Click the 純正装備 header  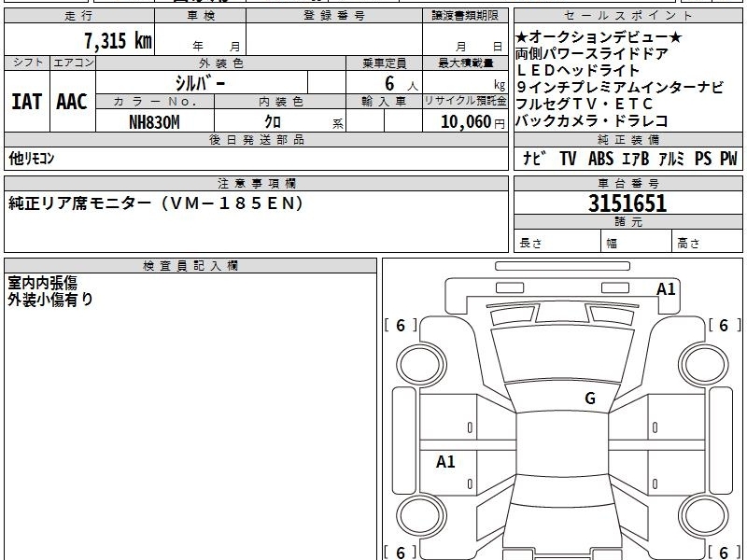[627, 139]
